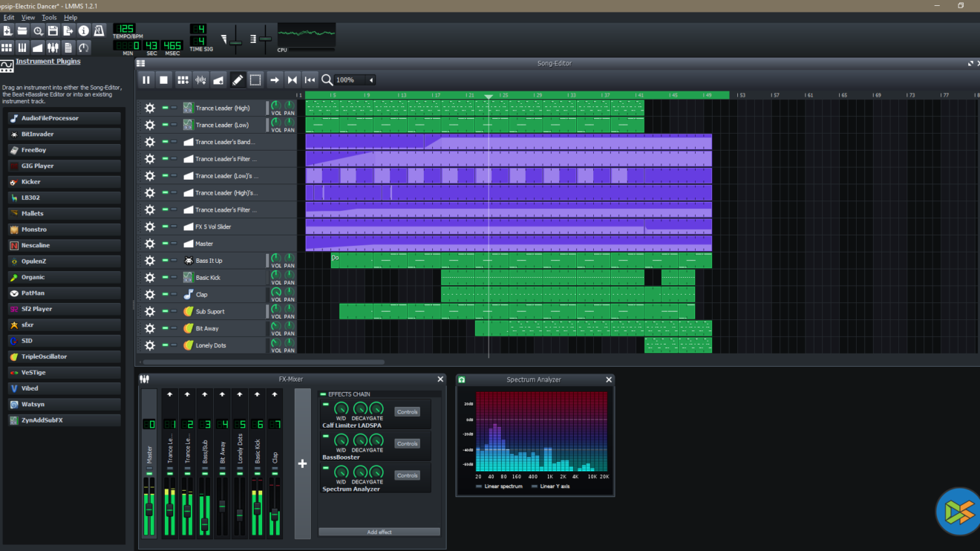
Task: Select the edit mode selection tool
Action: (x=255, y=80)
